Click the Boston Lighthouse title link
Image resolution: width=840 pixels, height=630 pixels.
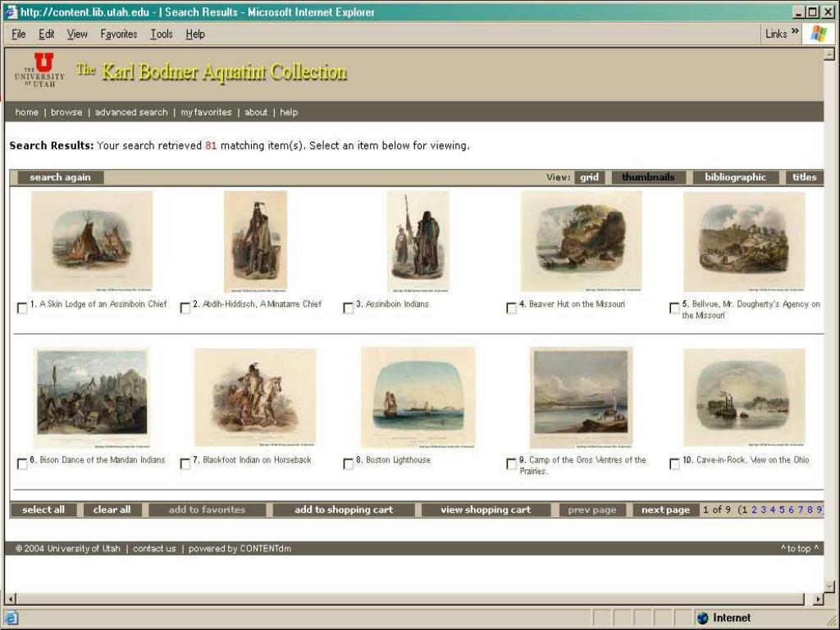tap(398, 459)
